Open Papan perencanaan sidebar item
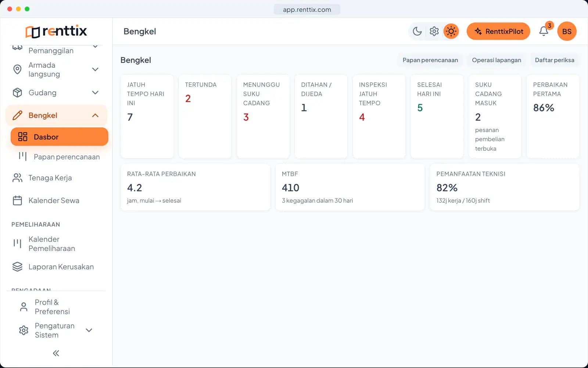Viewport: 588px width, 368px height. pos(60,157)
